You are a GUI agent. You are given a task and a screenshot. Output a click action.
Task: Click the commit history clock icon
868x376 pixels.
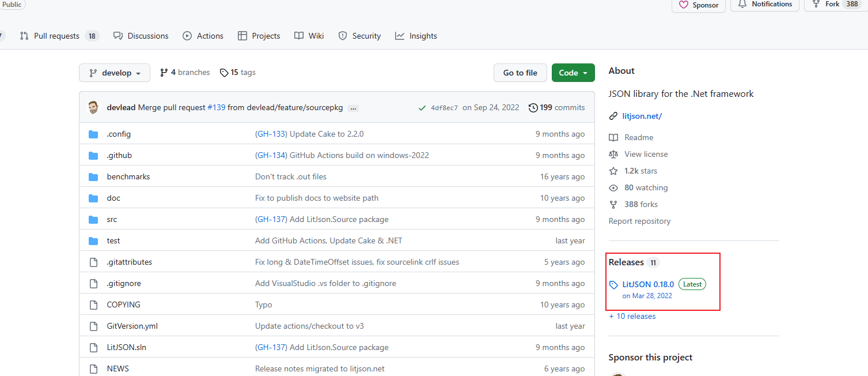(533, 108)
